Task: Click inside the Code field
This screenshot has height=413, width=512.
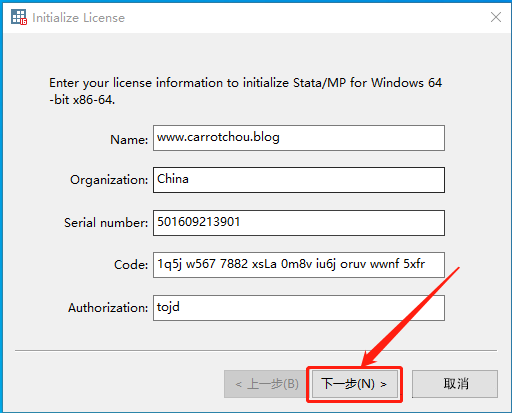Action: (x=299, y=265)
